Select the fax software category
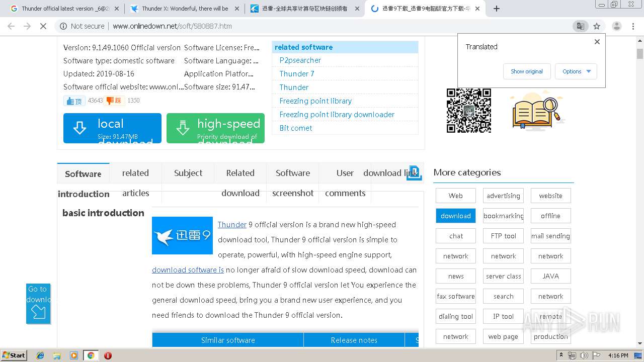The width and height of the screenshot is (644, 362). coord(456,296)
